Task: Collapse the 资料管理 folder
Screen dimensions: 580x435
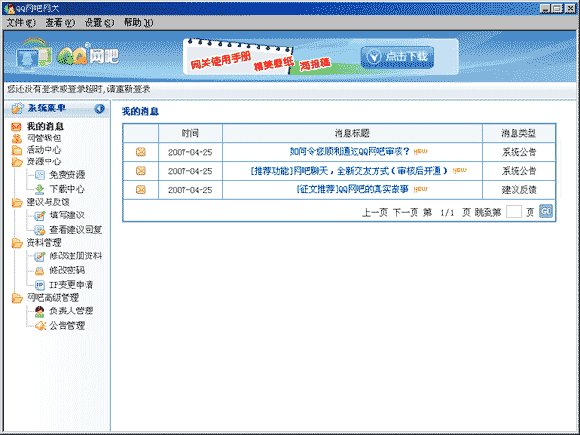Action: coord(17,243)
